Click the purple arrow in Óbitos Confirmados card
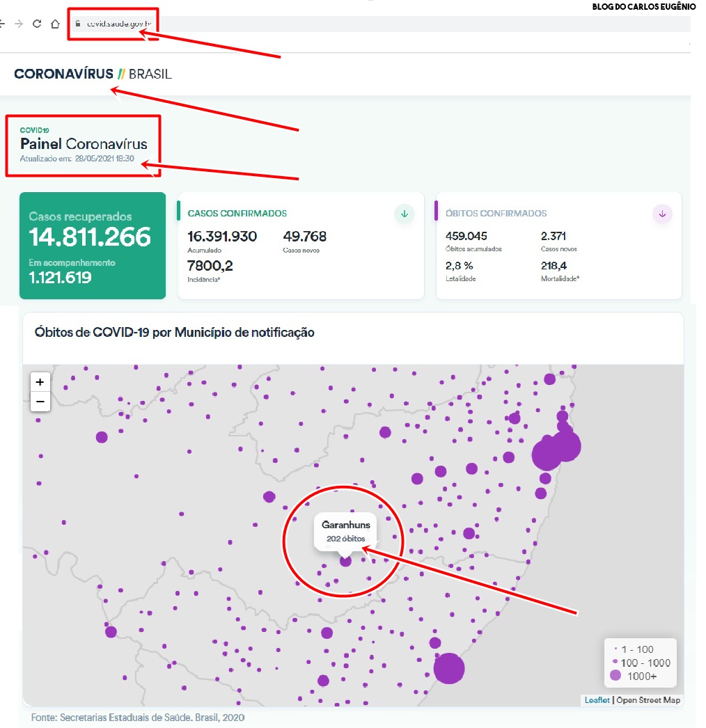706x728 pixels. point(662,214)
